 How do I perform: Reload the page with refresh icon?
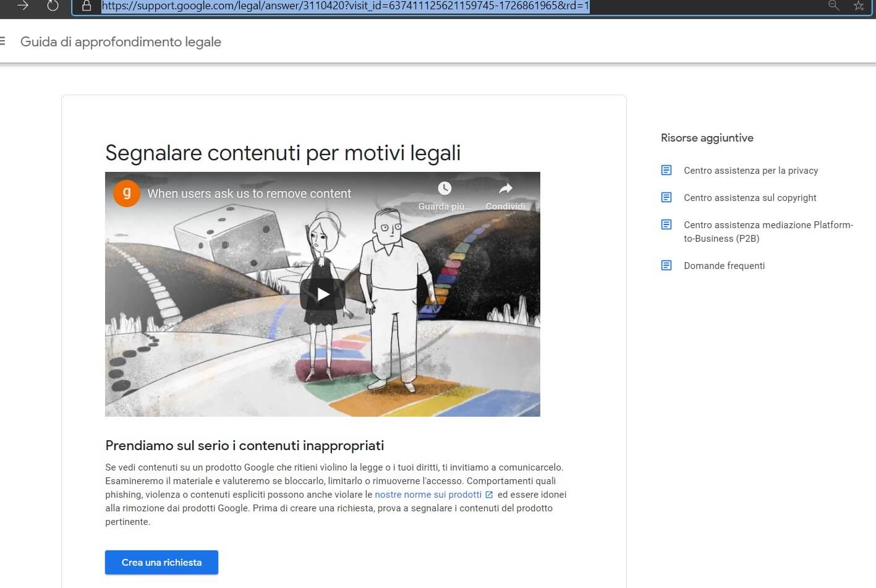(53, 6)
